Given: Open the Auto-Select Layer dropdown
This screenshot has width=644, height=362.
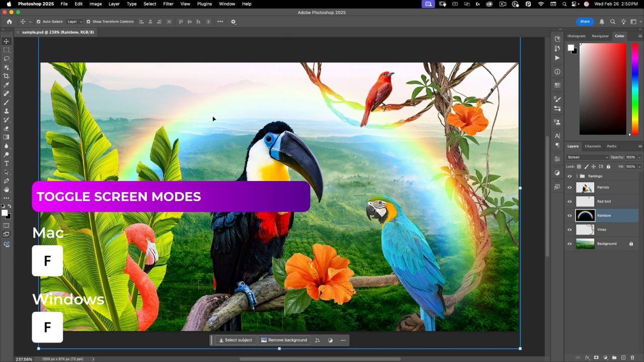Looking at the screenshot, I should coord(74,22).
